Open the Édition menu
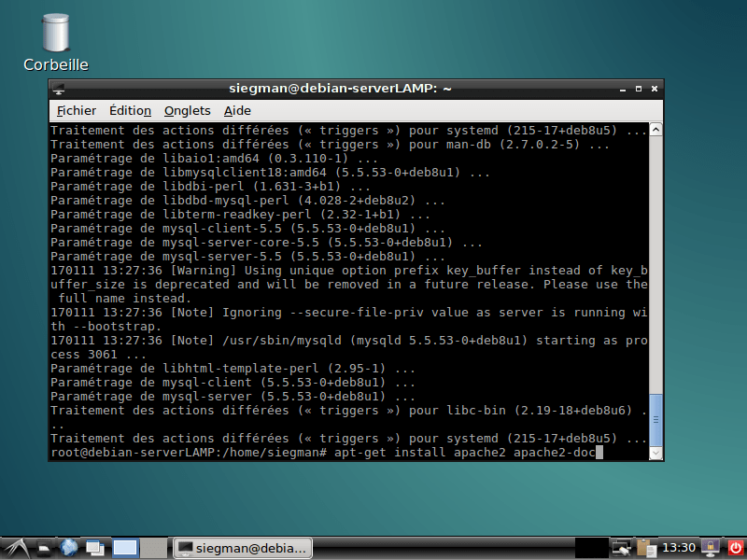 pyautogui.click(x=130, y=110)
